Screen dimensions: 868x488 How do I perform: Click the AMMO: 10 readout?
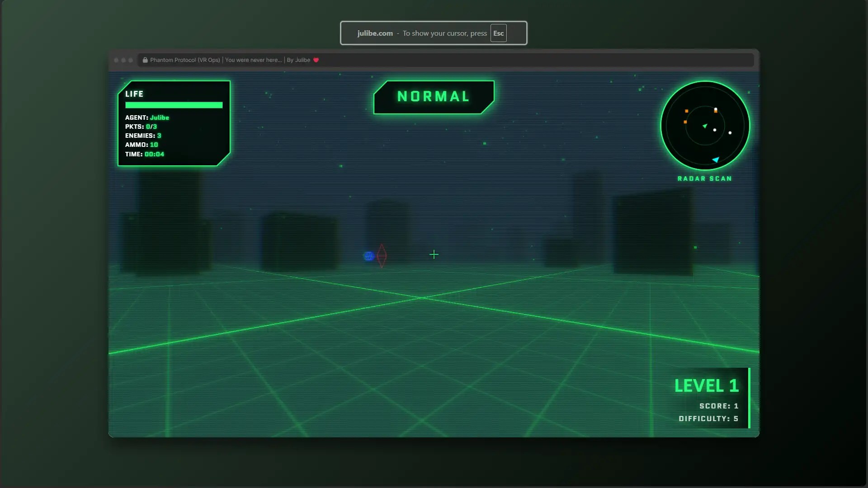(x=142, y=145)
